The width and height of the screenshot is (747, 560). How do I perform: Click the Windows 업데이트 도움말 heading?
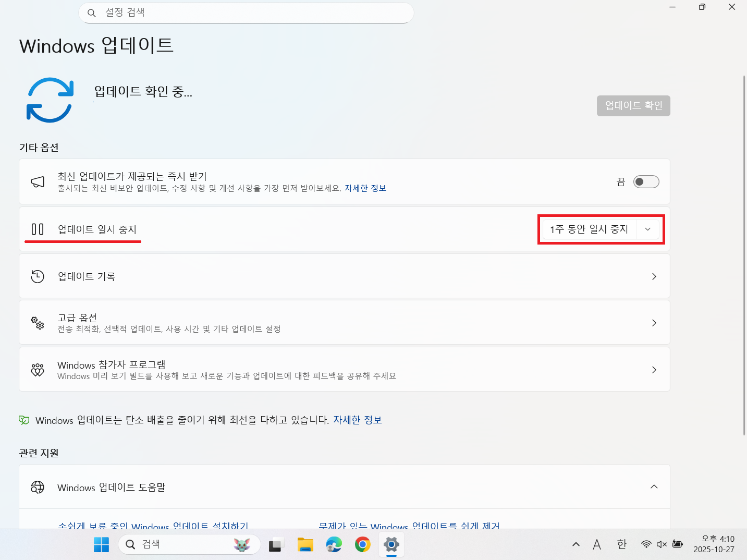[112, 487]
